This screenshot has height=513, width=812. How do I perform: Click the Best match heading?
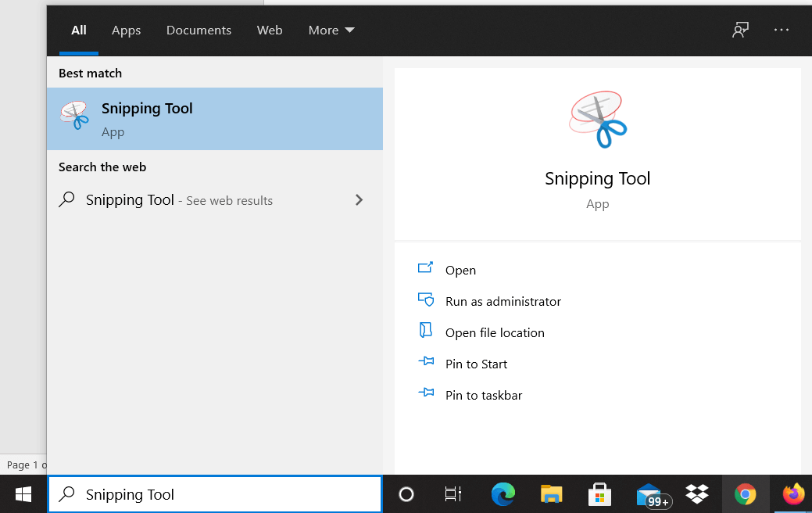90,73
